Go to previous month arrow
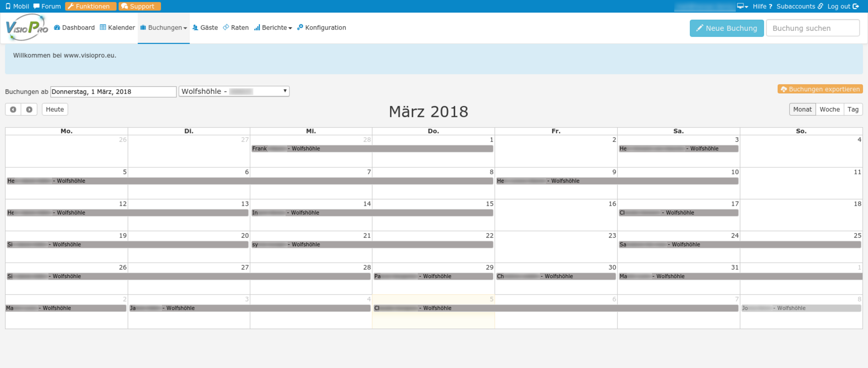Viewport: 868px width, 368px height. tap(13, 109)
